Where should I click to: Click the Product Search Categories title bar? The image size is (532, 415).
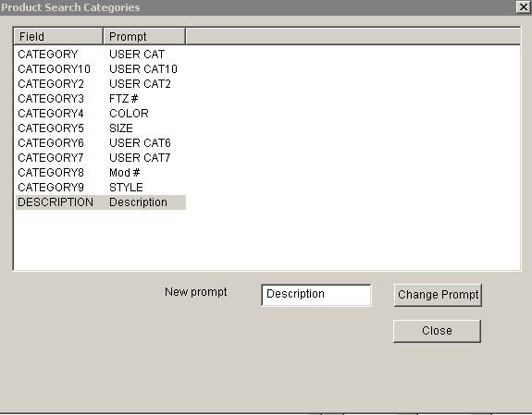coord(258,7)
